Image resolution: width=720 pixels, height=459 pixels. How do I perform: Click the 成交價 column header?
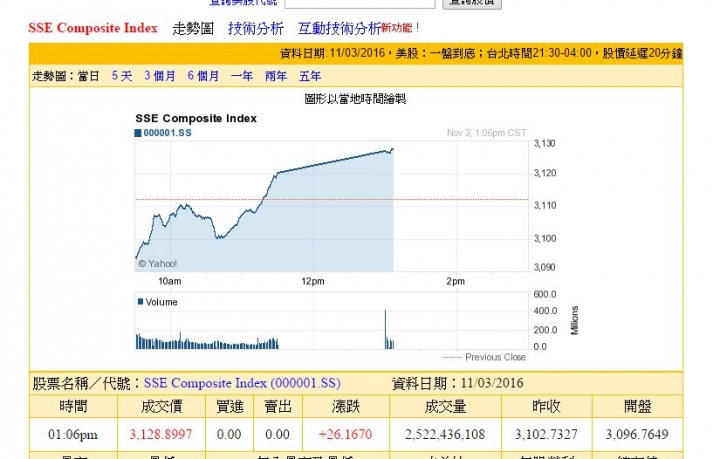[161, 406]
